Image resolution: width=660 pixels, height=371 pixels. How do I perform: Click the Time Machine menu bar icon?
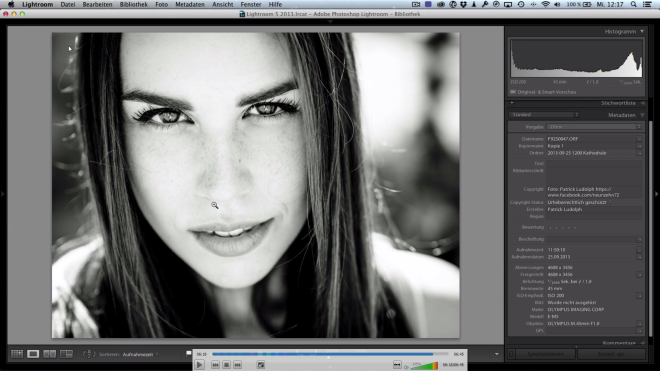521,4
